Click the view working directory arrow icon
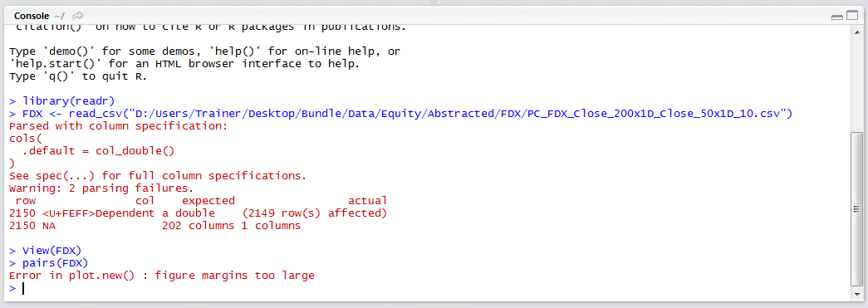The width and height of the screenshot is (868, 308). pyautogui.click(x=78, y=16)
